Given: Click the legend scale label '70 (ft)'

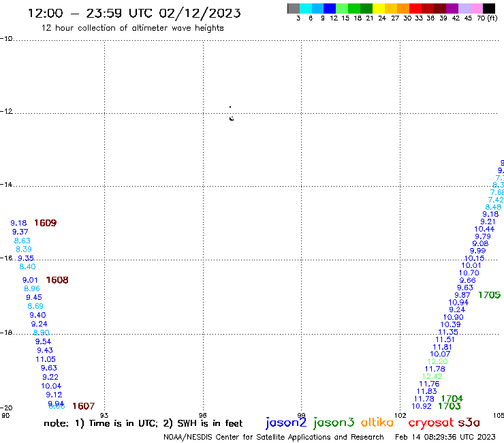Looking at the screenshot, I should (x=487, y=18).
